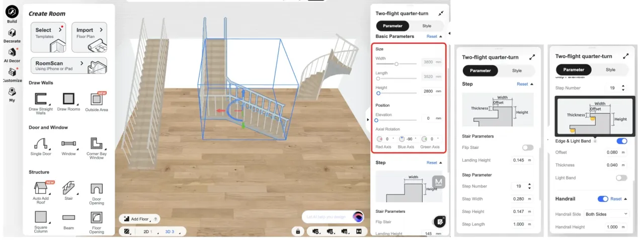
Task: Collapse the Basic Parameters section
Action: (441, 37)
